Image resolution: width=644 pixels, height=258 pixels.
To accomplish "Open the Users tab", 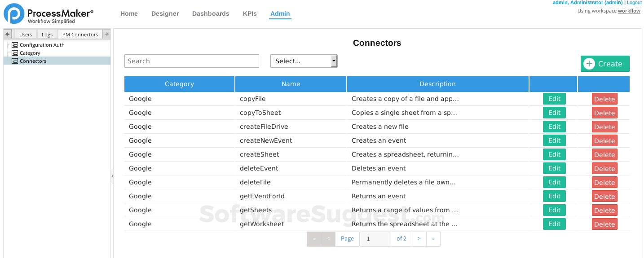I will click(26, 35).
